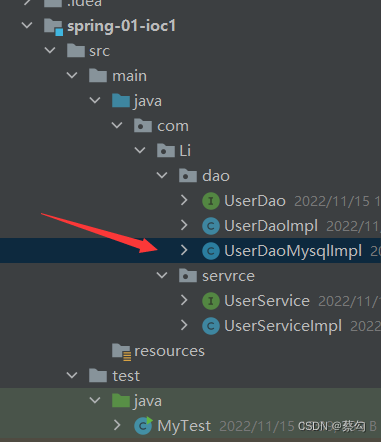381x442 pixels.
Task: Select the UserDaoMysqlImpl file name
Action: coord(293,251)
